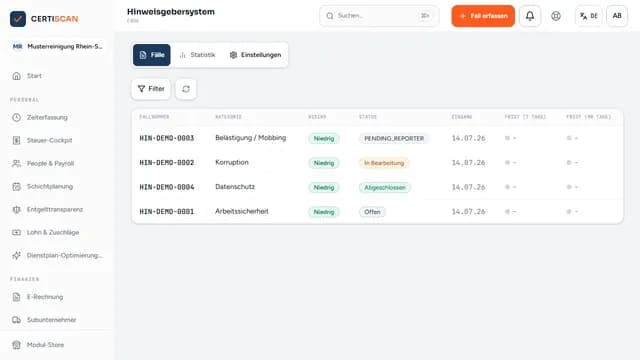The image size is (640, 360).
Task: Click the People & Payroll icon
Action: click(x=16, y=164)
